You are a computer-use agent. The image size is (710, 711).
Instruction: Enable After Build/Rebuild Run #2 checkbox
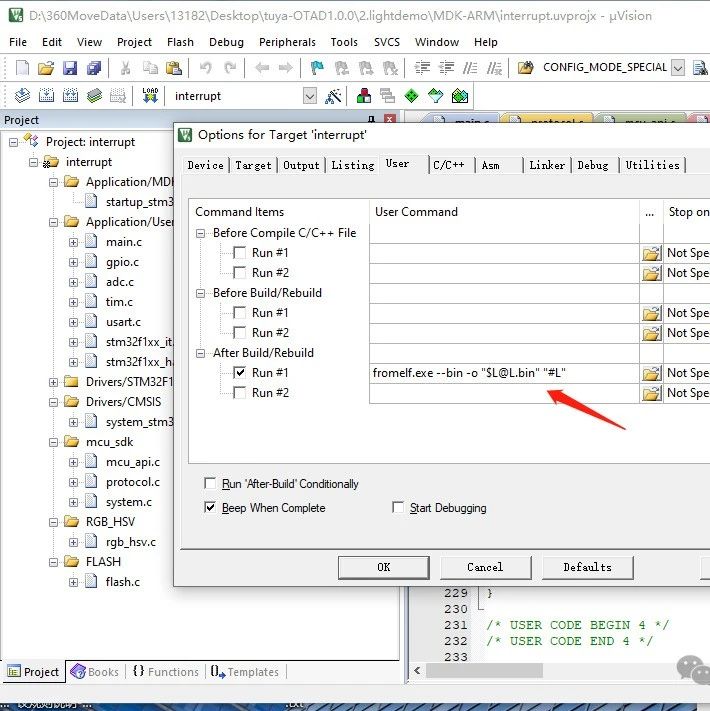point(239,393)
